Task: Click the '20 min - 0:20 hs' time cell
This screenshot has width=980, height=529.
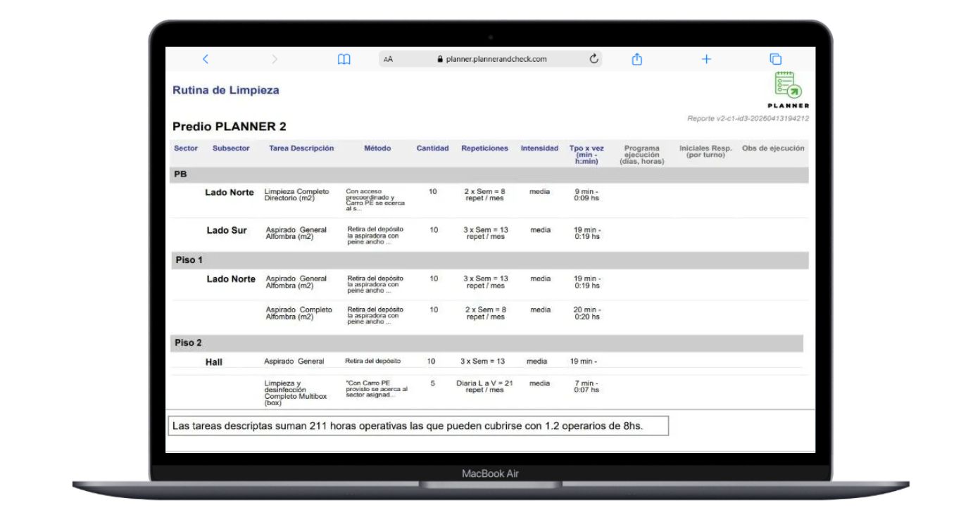Action: coord(586,313)
